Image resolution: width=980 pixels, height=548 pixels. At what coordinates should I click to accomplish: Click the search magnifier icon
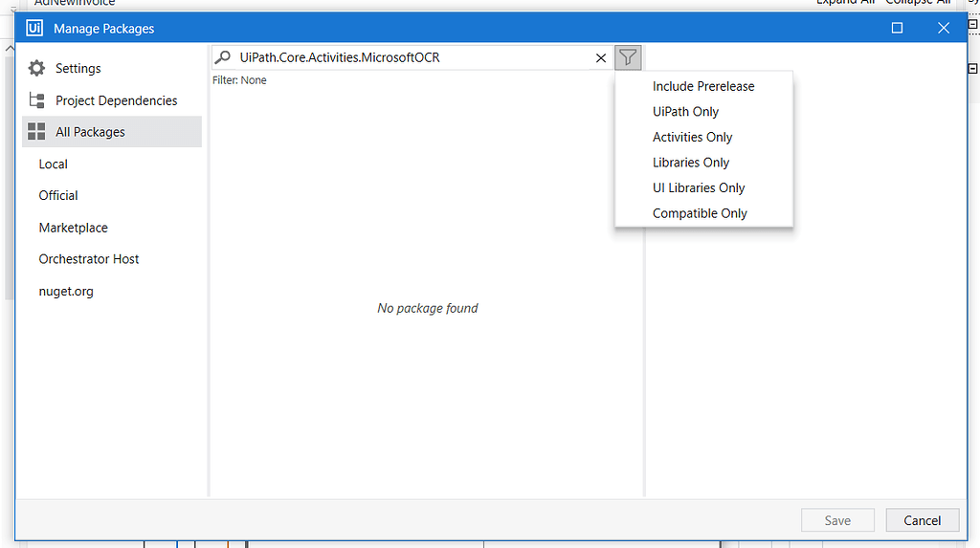pyautogui.click(x=222, y=57)
